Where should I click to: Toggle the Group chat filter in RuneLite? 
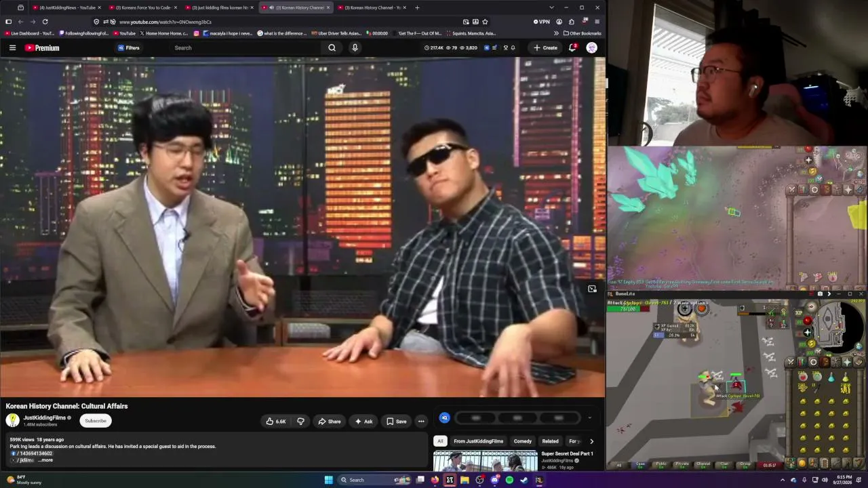coord(745,465)
